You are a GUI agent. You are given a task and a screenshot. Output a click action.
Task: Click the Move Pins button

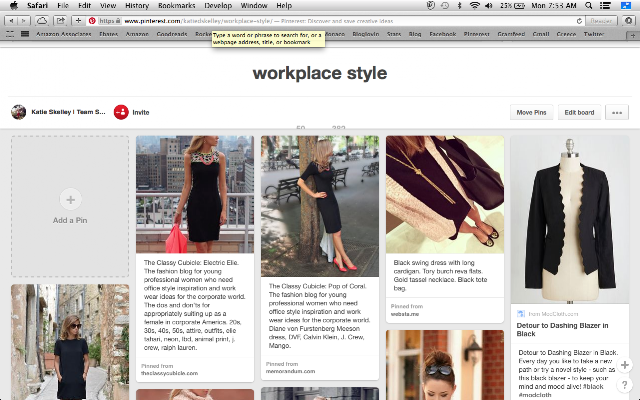coord(531,112)
